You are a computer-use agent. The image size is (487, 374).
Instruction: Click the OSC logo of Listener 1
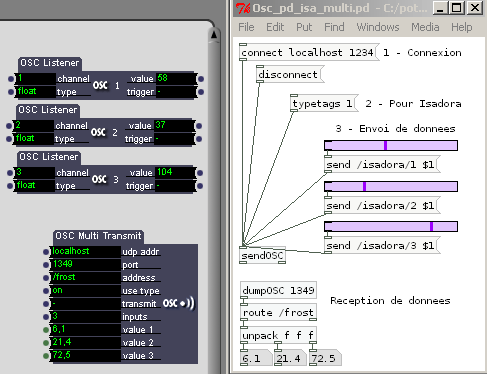100,85
